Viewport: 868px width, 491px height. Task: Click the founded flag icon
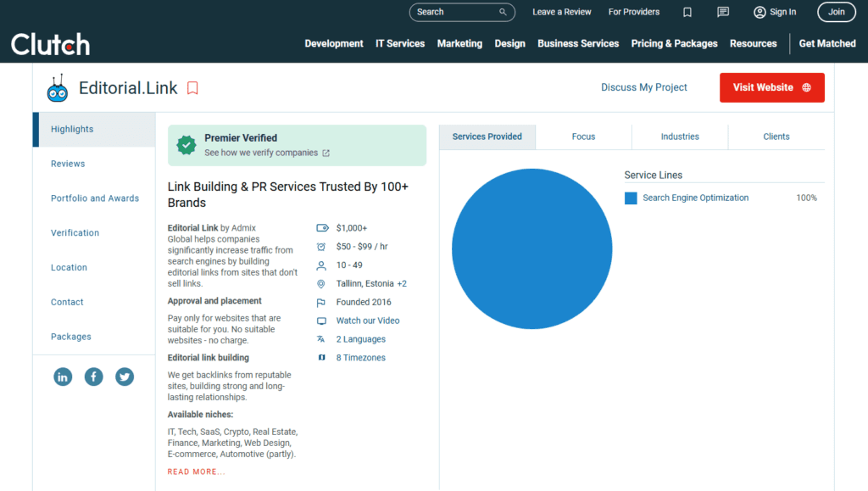[x=321, y=303]
